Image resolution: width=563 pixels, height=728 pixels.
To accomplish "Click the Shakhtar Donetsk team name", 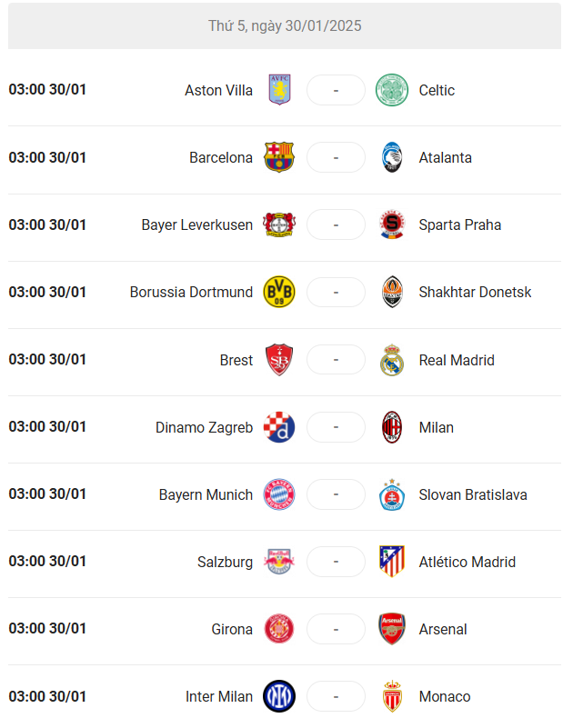I will click(475, 292).
